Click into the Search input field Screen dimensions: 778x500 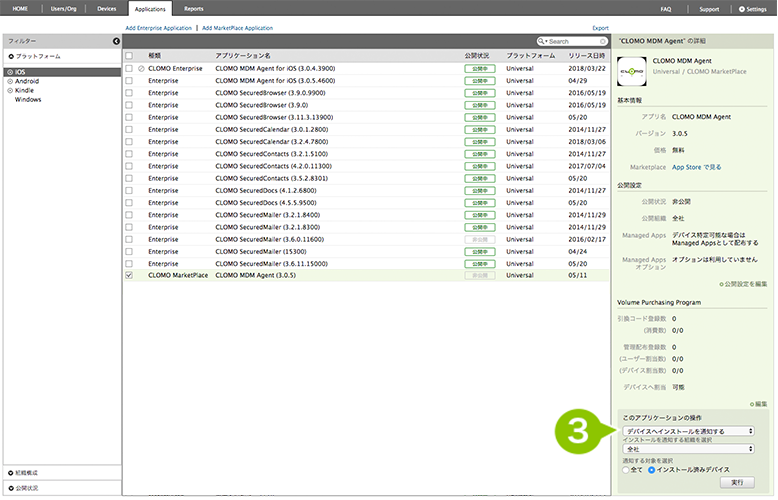click(573, 42)
